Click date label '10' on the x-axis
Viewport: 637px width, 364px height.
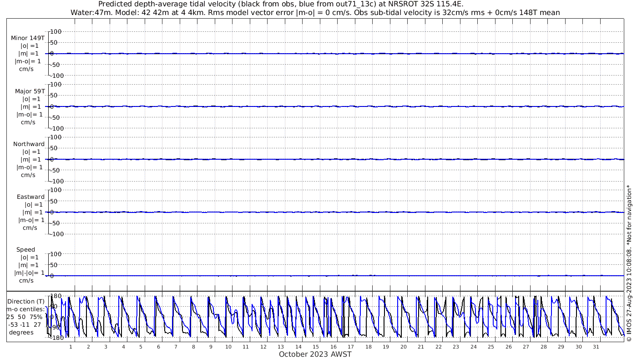tap(228, 347)
